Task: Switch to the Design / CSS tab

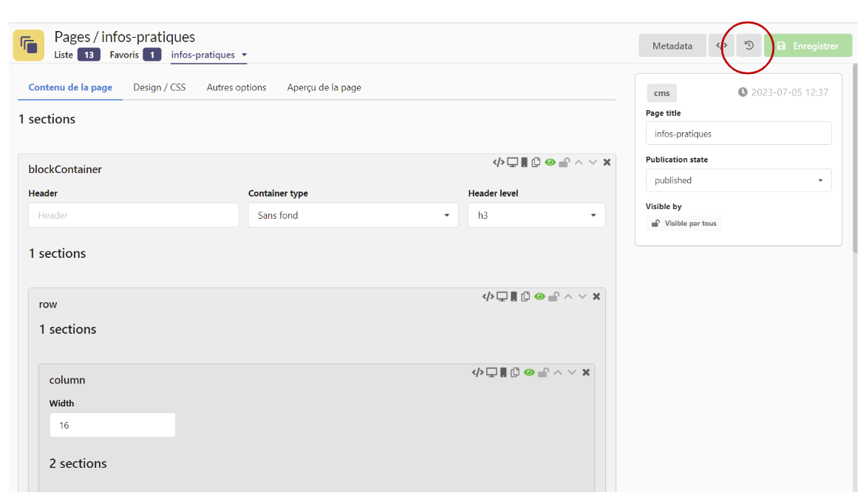Action: click(160, 87)
